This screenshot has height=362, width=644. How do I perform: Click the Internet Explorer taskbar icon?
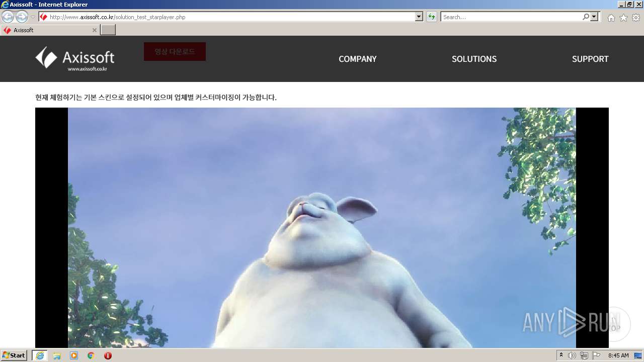(x=40, y=355)
